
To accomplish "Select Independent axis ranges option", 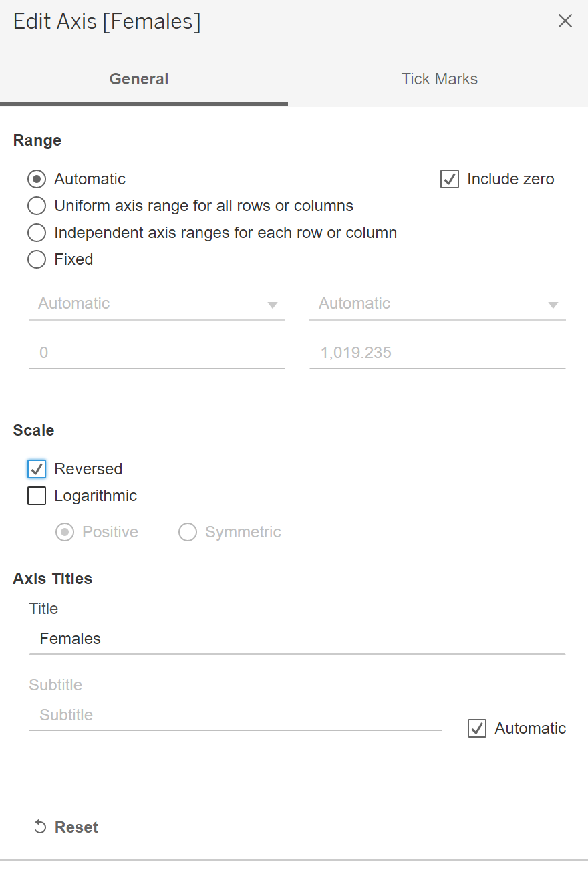I will [x=37, y=233].
